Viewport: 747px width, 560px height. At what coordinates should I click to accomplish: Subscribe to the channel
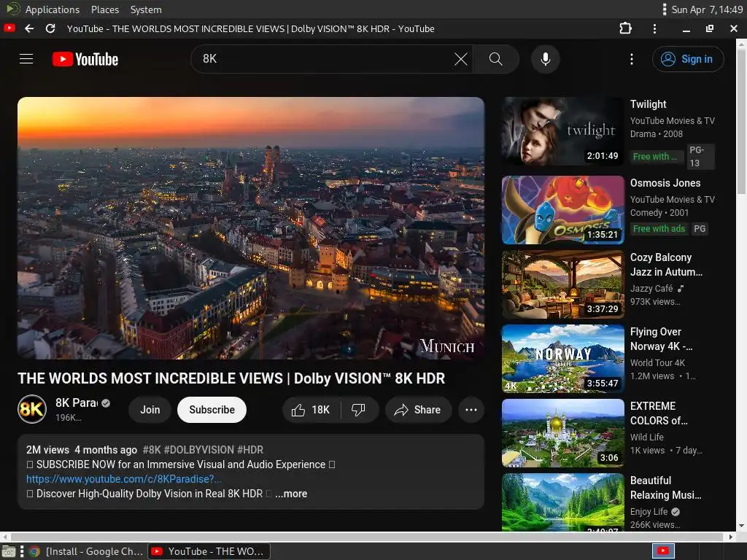pyautogui.click(x=212, y=410)
